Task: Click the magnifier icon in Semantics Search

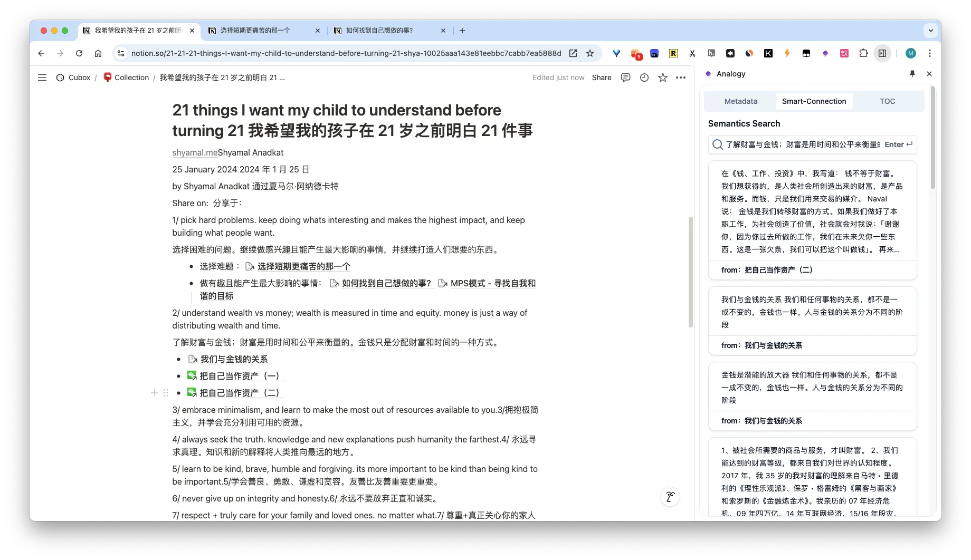Action: tap(717, 144)
